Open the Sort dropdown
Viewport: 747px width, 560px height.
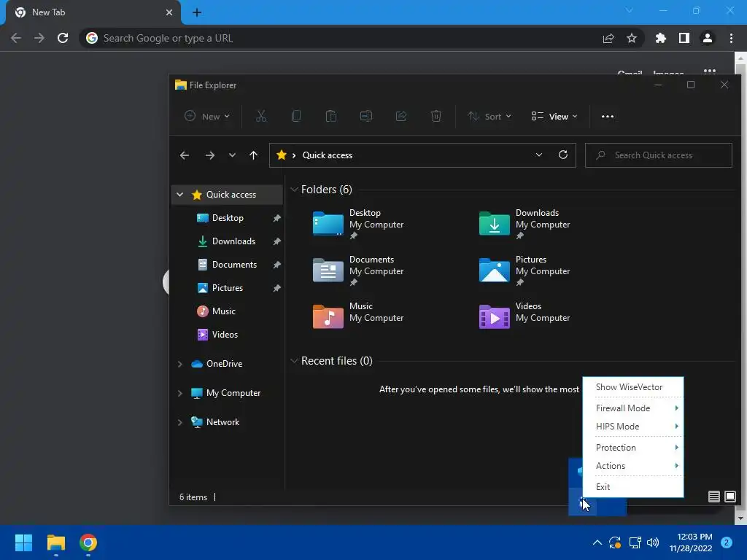(489, 116)
